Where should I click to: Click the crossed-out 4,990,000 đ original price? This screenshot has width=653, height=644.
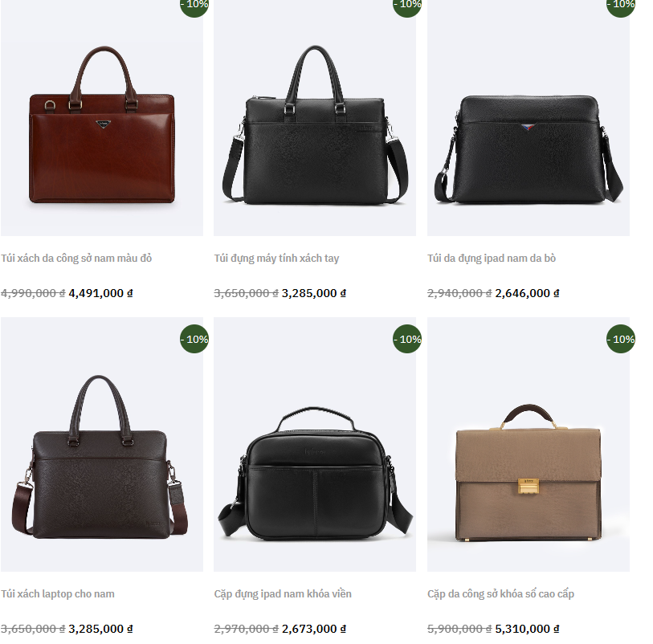(x=33, y=293)
